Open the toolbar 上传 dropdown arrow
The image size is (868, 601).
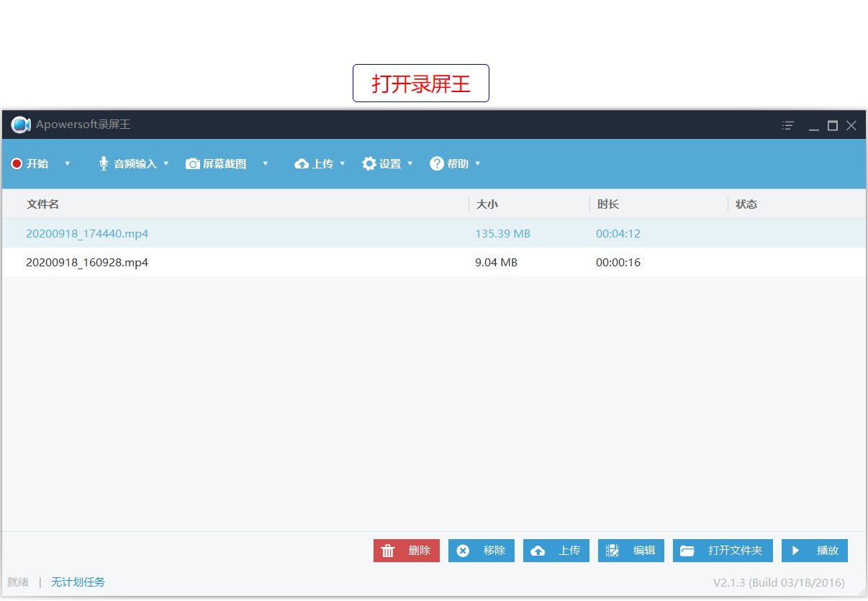(343, 163)
